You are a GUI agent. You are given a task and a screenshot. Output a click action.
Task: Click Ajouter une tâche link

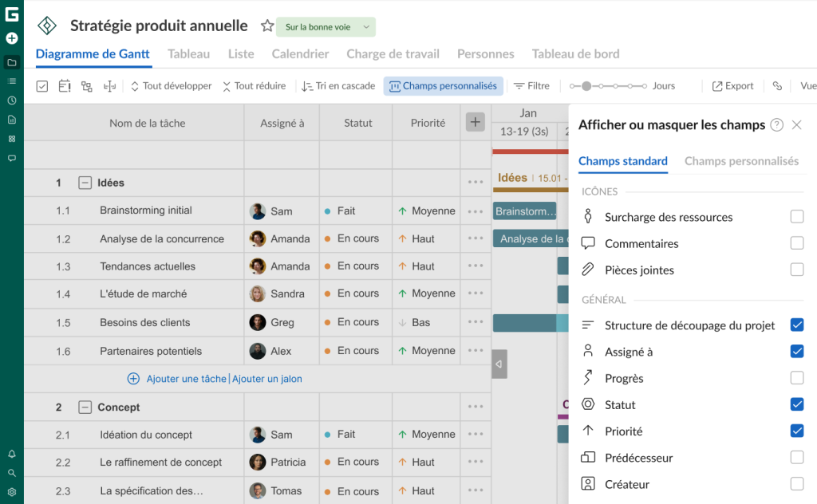pyautogui.click(x=186, y=379)
